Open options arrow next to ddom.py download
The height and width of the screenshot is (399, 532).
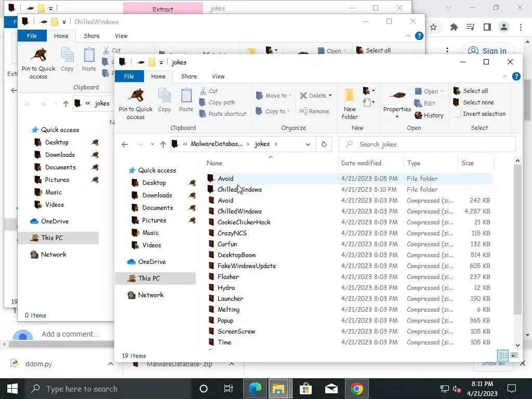pos(111,364)
